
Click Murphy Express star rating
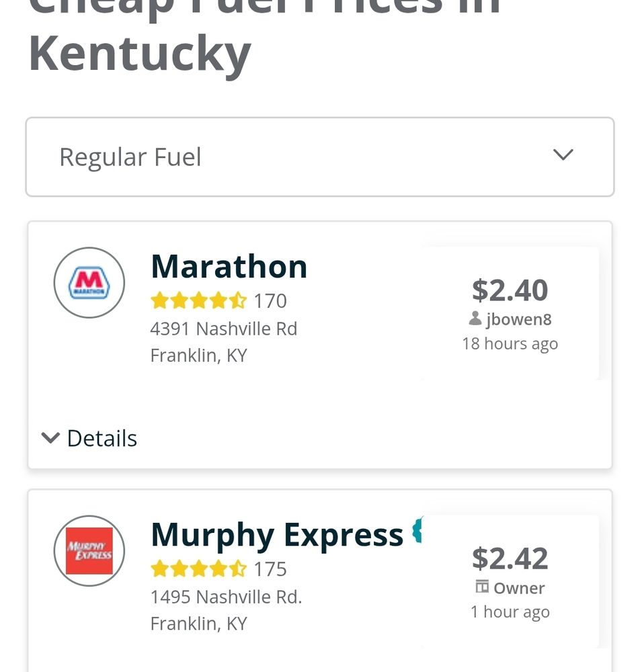point(199,569)
